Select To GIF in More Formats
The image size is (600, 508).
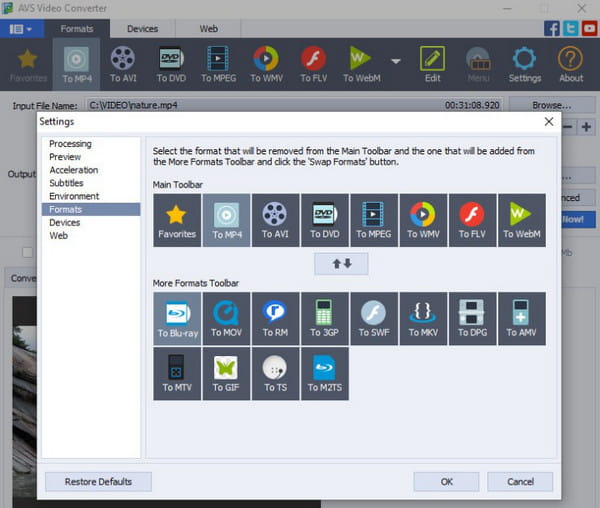(x=227, y=374)
